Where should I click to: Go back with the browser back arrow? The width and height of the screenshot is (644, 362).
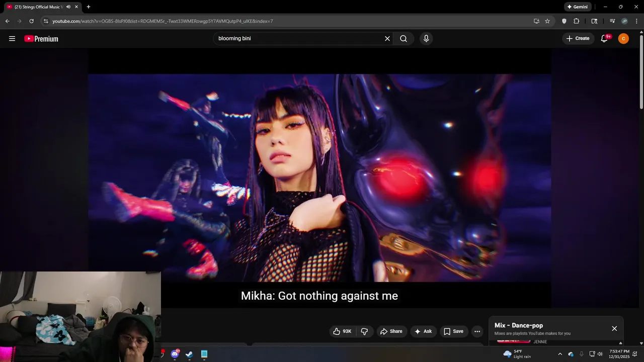pyautogui.click(x=7, y=21)
